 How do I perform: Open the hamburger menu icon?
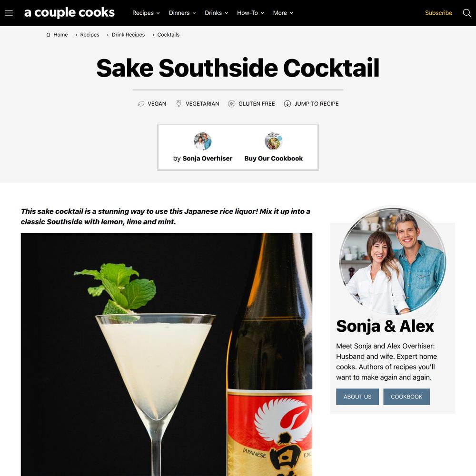point(9,13)
